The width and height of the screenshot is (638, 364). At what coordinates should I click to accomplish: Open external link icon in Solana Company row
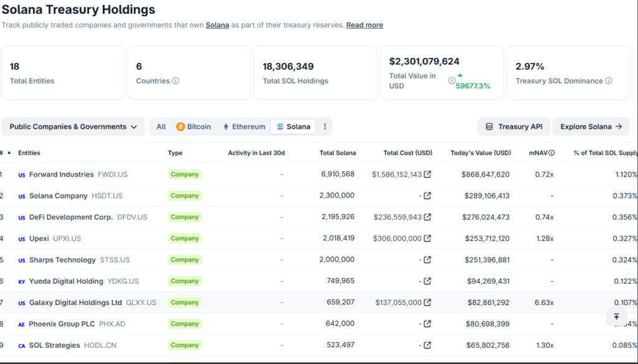coord(427,196)
